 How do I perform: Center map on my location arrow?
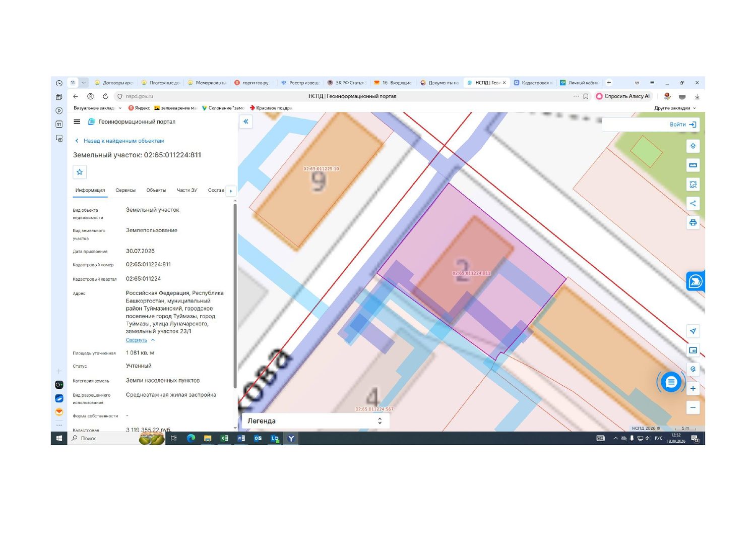pos(693,331)
